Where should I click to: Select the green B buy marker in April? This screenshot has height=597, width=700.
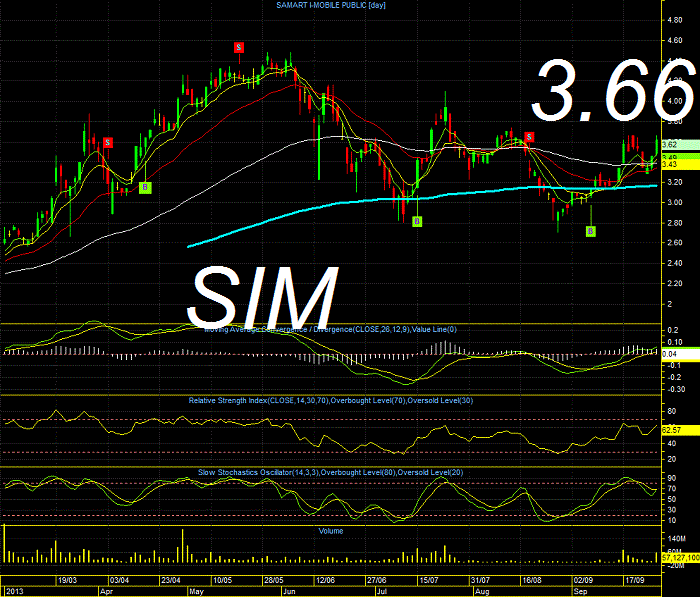pos(145,188)
